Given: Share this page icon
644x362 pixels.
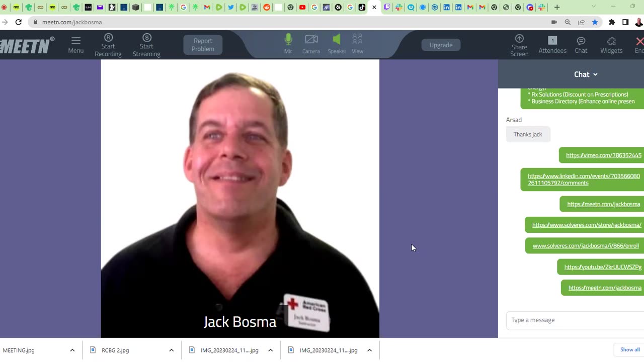Looking at the screenshot, I should (581, 22).
